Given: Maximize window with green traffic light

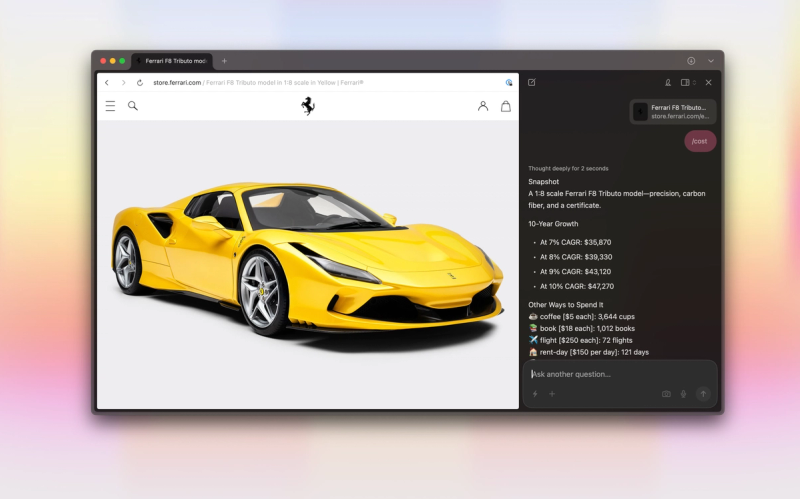Looking at the screenshot, I should 122,61.
